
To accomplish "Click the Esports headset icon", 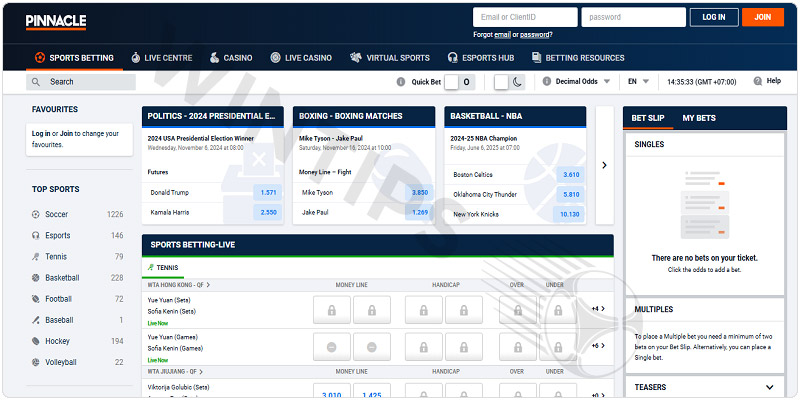I will 36,236.
